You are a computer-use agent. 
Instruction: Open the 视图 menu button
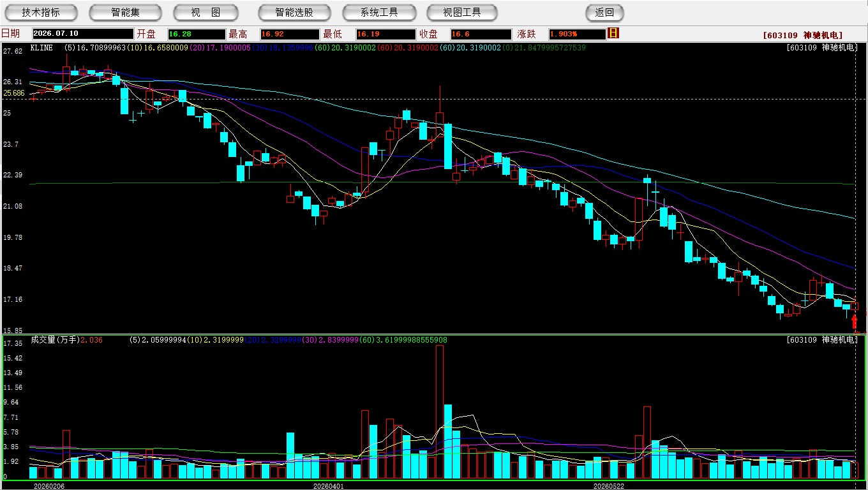tap(206, 12)
